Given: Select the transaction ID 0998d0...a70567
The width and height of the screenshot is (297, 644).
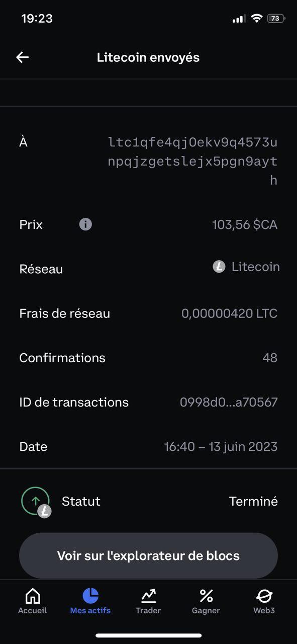Looking at the screenshot, I should 229,402.
